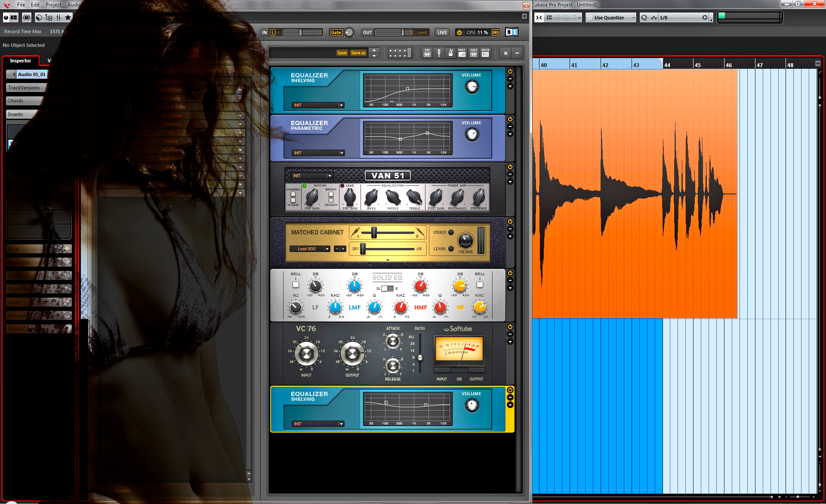Image resolution: width=826 pixels, height=504 pixels.
Task: Open the Van 51 INIT preset dropdown
Action: point(330,176)
